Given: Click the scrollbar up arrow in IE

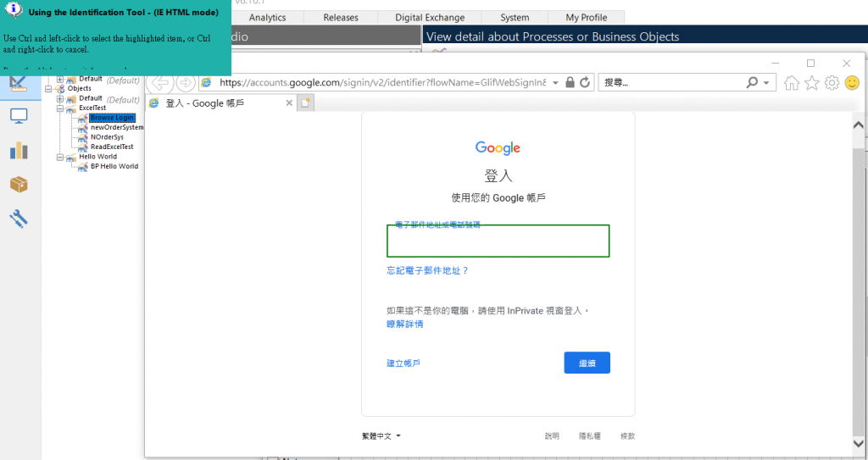Looking at the screenshot, I should point(859,125).
